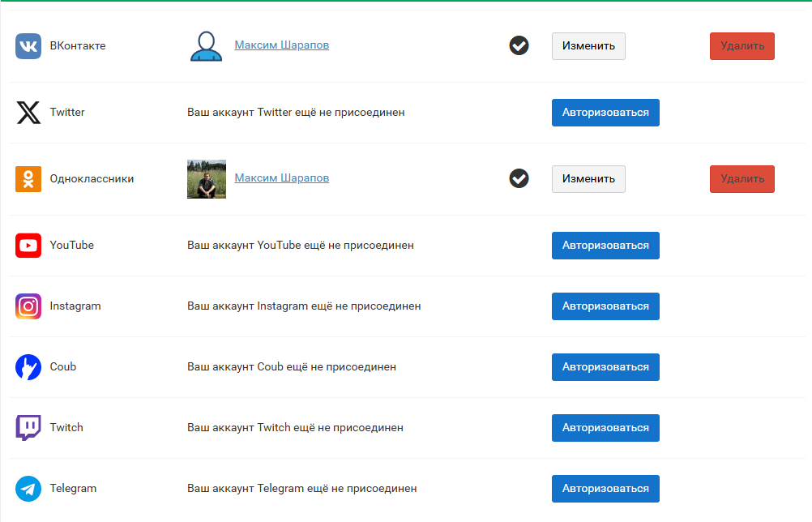Image resolution: width=812 pixels, height=522 pixels.
Task: Open Максим Шарапов link in Одноклассники row
Action: 282,178
